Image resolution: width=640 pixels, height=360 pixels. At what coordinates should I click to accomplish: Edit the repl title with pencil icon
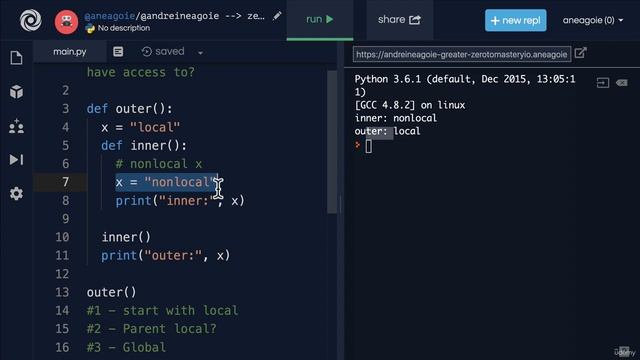point(277,16)
